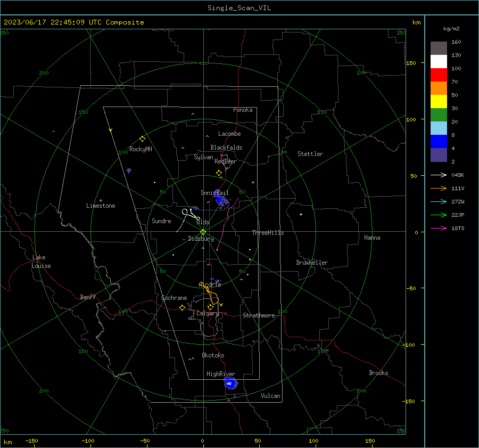Click the kg/m2 unit label
This screenshot has width=479, height=448.
coord(451,29)
